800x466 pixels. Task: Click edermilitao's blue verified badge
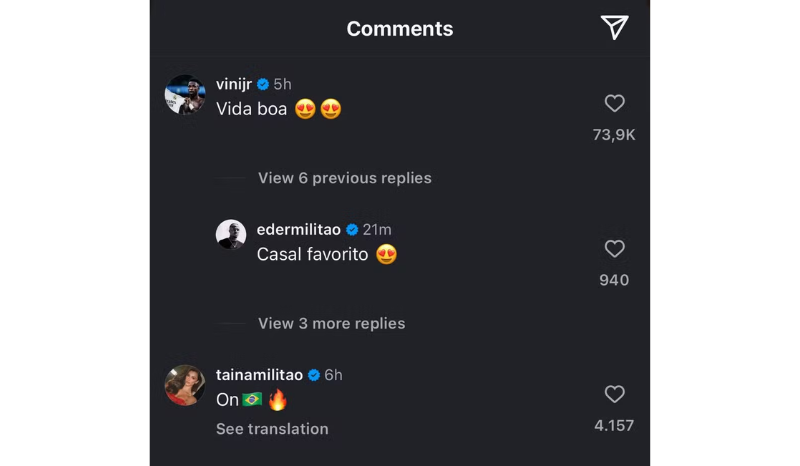[x=352, y=229]
